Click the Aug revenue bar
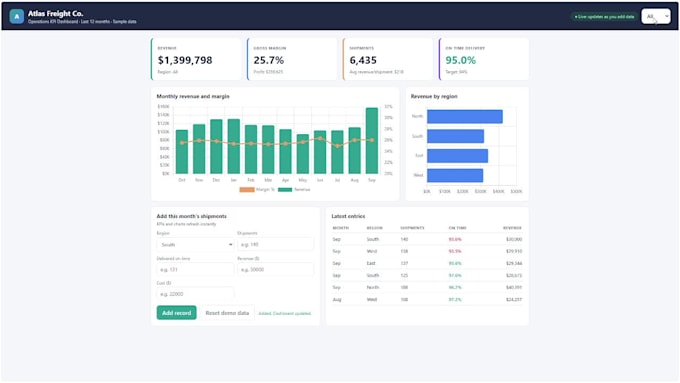Viewport: 680px width, 383px height. pyautogui.click(x=355, y=151)
